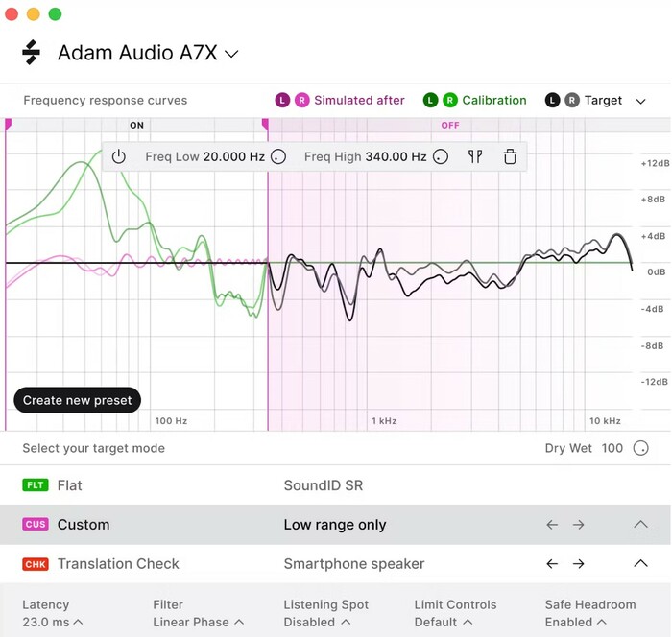The width and height of the screenshot is (672, 637).
Task: Toggle Calibration left channel curve
Action: click(x=430, y=100)
